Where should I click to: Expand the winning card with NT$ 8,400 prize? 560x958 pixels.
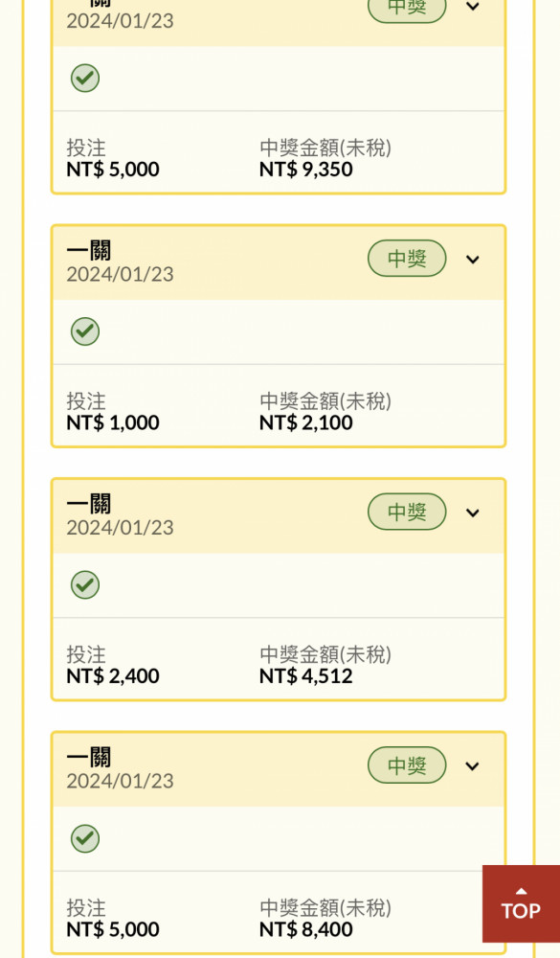click(x=472, y=766)
